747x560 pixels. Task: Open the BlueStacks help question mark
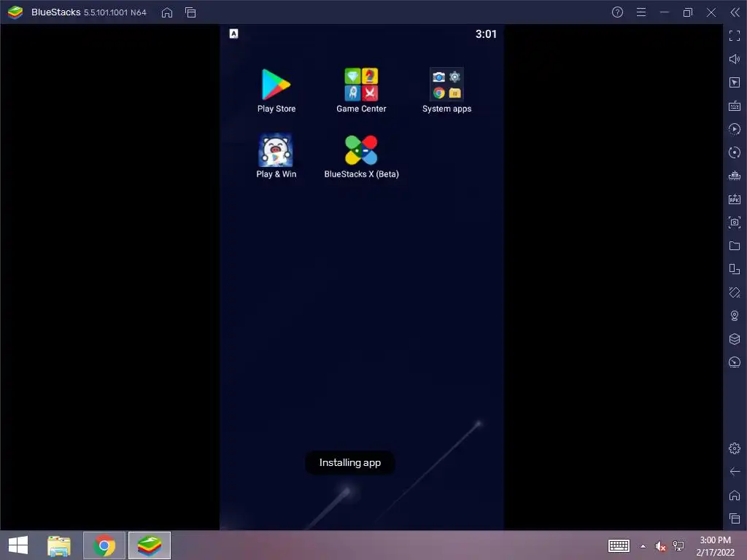click(x=617, y=12)
